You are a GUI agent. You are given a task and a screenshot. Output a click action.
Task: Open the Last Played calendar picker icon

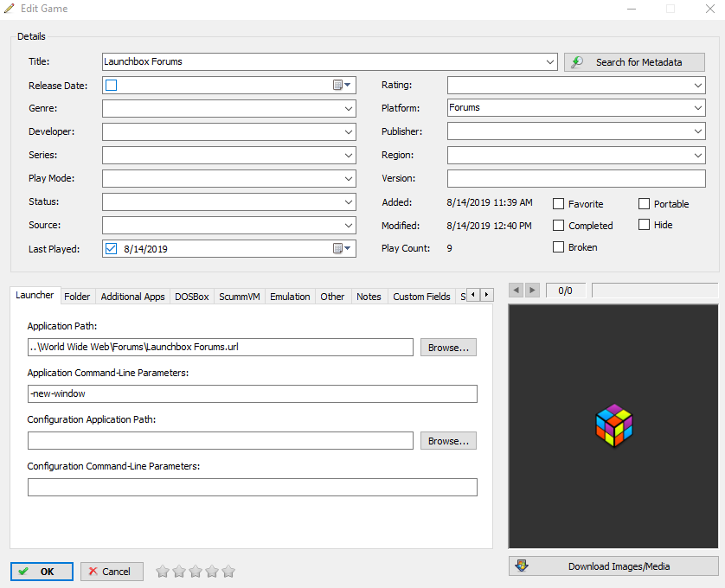(342, 249)
